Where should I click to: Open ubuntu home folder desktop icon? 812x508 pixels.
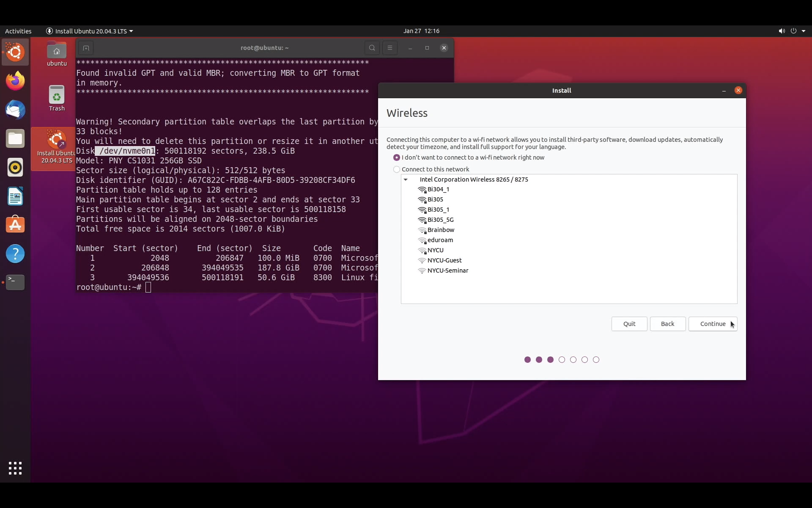pos(57,54)
